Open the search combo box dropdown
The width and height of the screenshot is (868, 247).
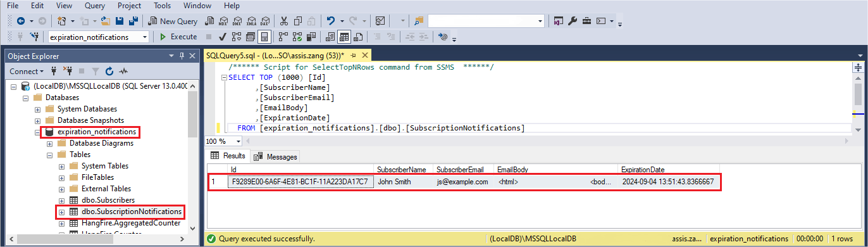coord(540,21)
